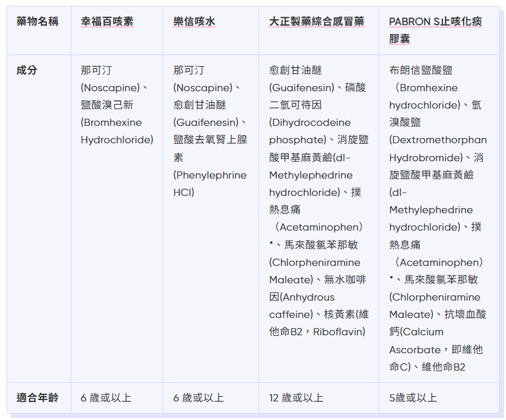Click the Anhydrous caffeine ingredient text

(x=302, y=306)
